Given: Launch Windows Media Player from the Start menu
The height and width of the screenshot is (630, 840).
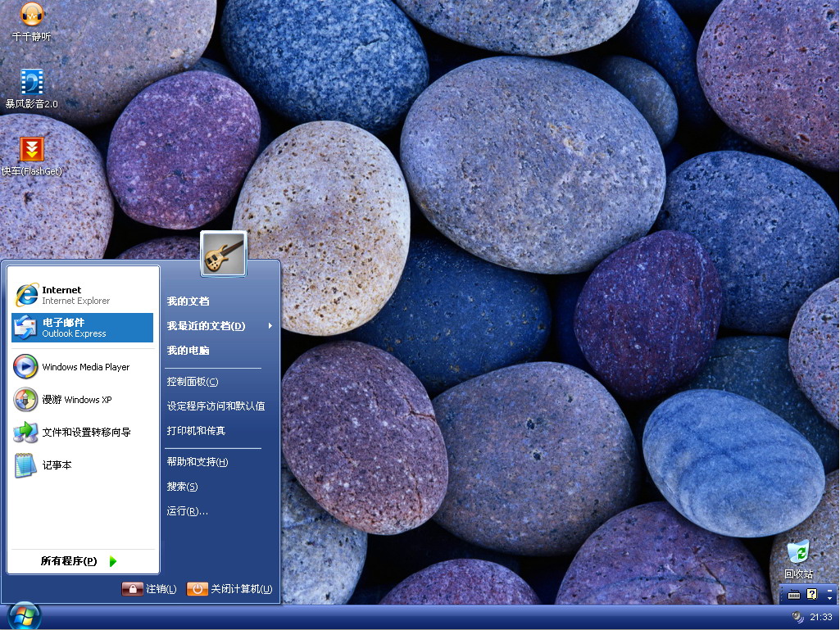Looking at the screenshot, I should pyautogui.click(x=82, y=367).
